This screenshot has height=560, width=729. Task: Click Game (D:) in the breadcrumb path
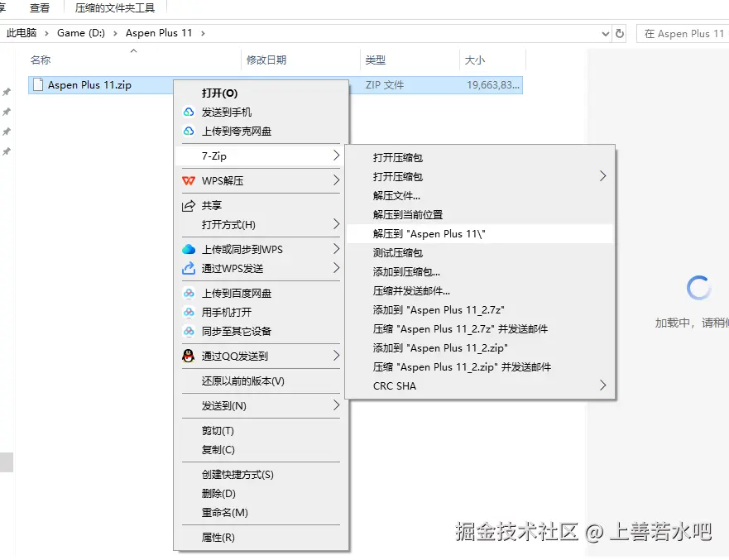81,33
